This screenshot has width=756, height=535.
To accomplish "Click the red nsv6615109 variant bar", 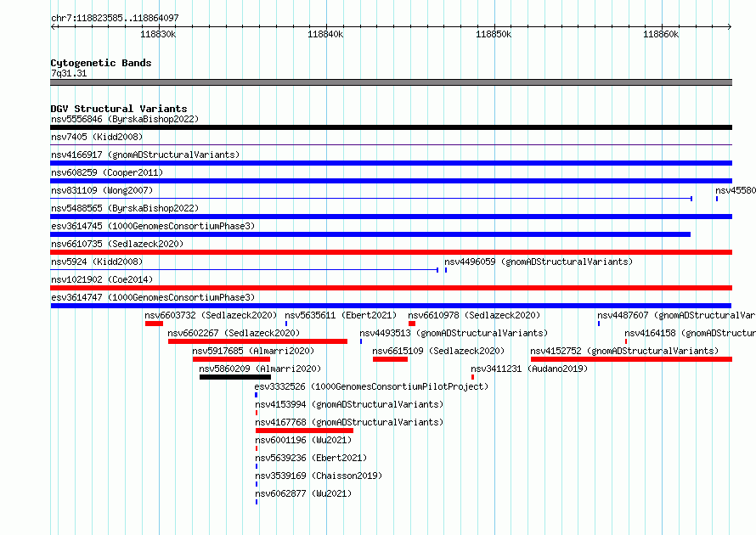I will click(390, 359).
